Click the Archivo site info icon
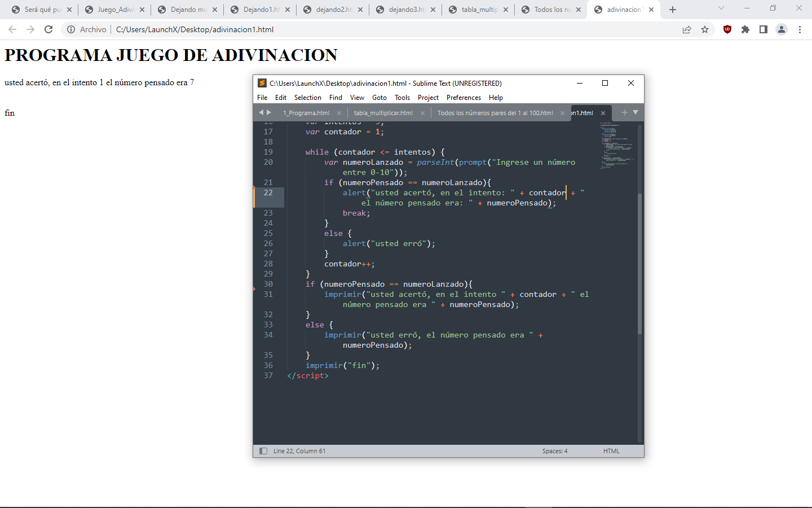This screenshot has height=508, width=812. [x=71, y=29]
